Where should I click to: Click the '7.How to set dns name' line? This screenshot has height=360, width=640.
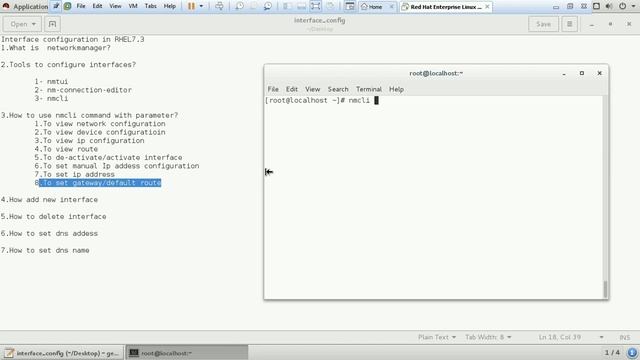(x=45, y=250)
